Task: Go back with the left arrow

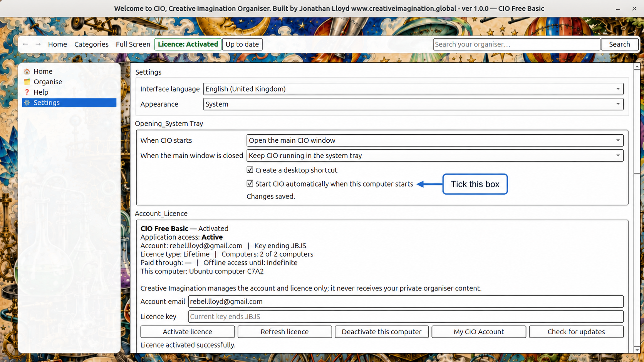Action: pyautogui.click(x=25, y=44)
